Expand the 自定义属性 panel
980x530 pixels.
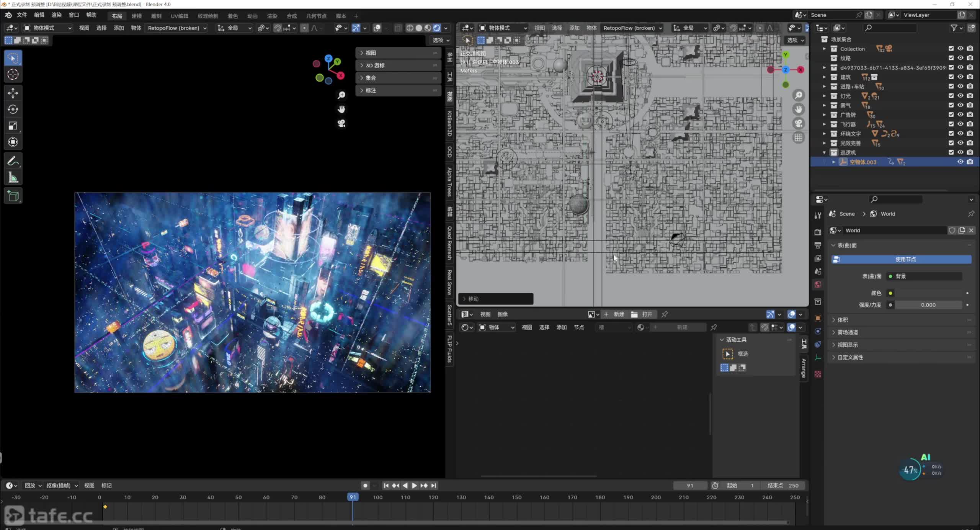pyautogui.click(x=902, y=357)
